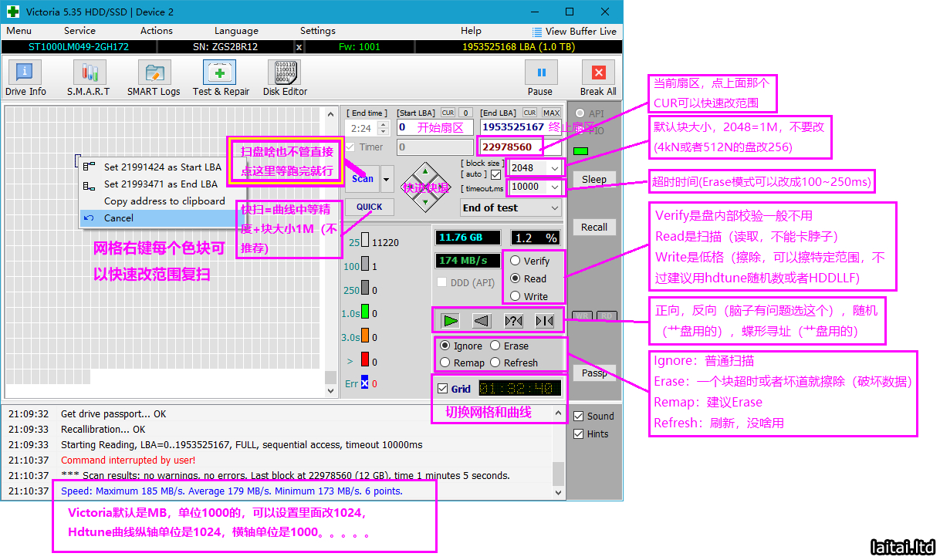
Task: Launch the Disk Editor tool
Action: (285, 79)
